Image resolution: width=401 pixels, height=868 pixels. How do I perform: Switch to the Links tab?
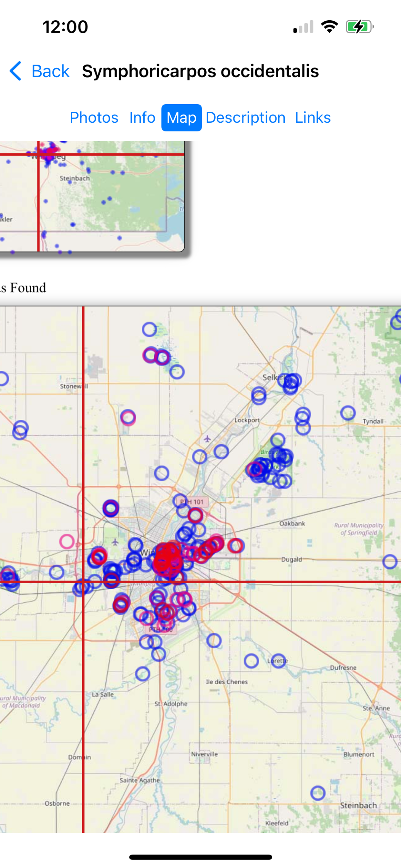pyautogui.click(x=313, y=118)
